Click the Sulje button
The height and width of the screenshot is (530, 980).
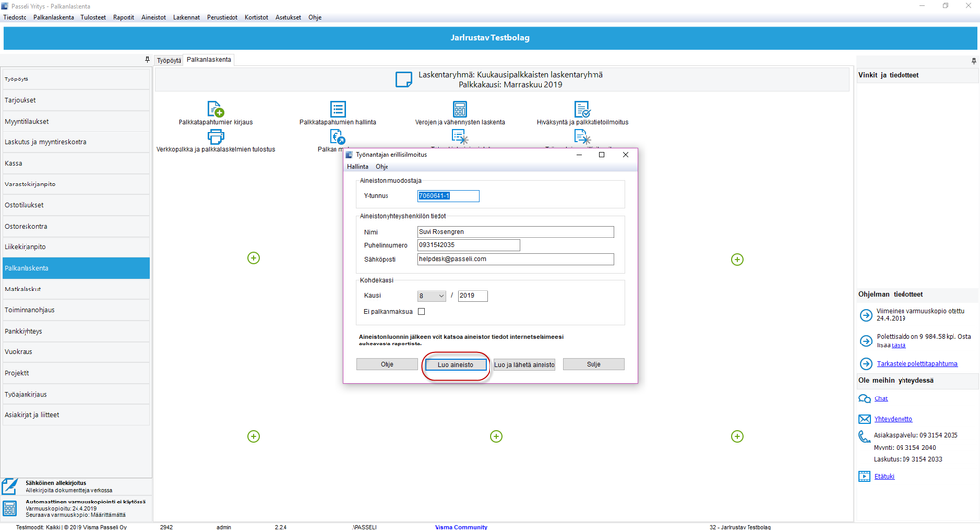click(593, 364)
